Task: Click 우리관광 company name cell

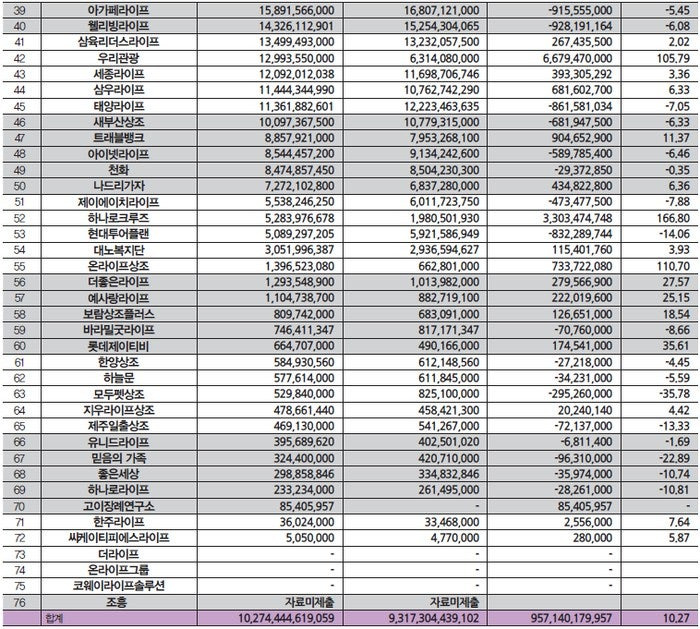Action: click(118, 58)
